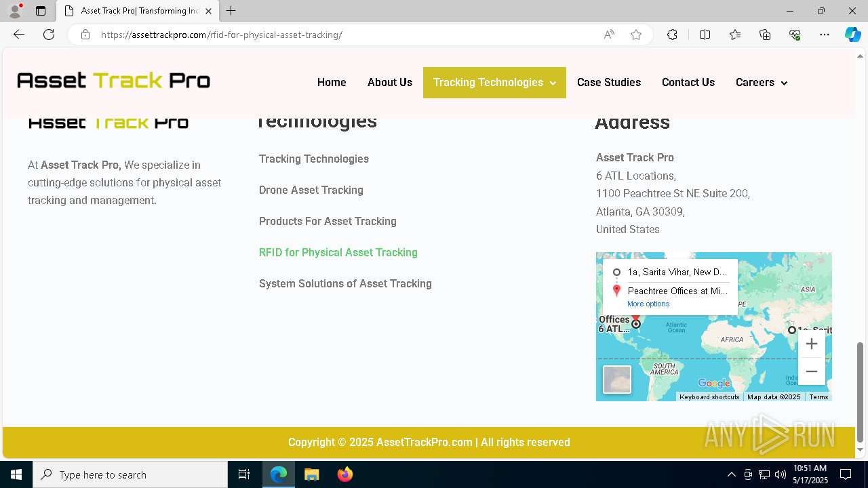This screenshot has width=868, height=488.
Task: Open the Extensions puzzle icon
Action: point(672,35)
